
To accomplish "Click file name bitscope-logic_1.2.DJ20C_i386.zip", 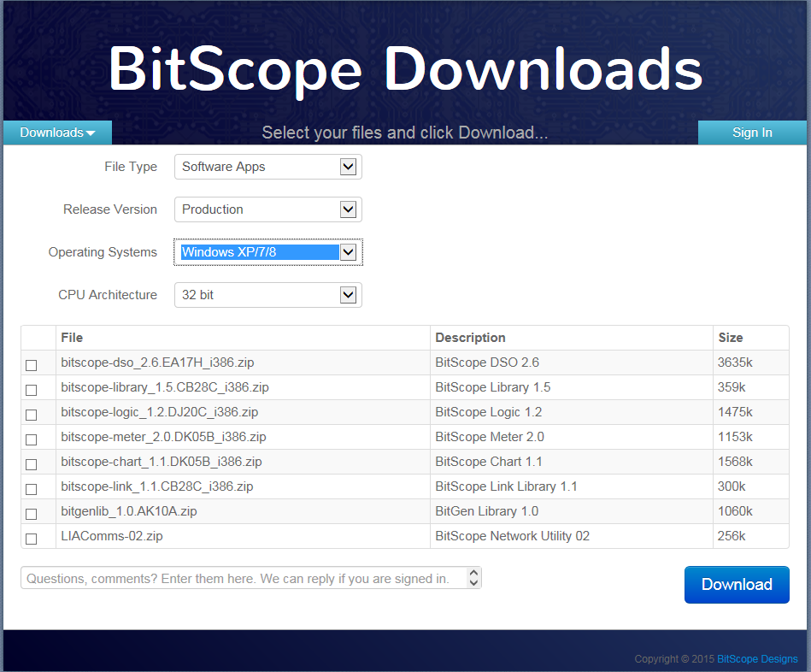I will pos(159,412).
